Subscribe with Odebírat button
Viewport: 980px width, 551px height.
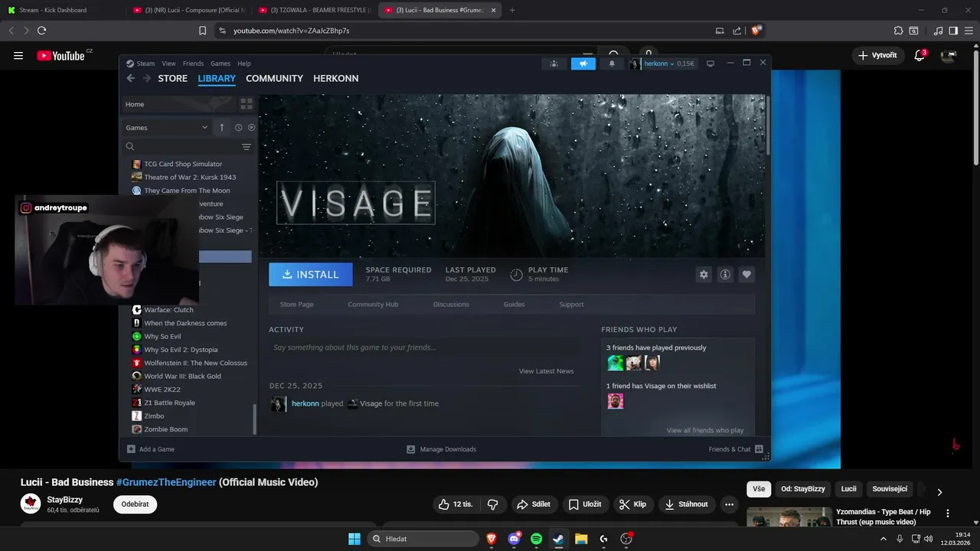(135, 504)
